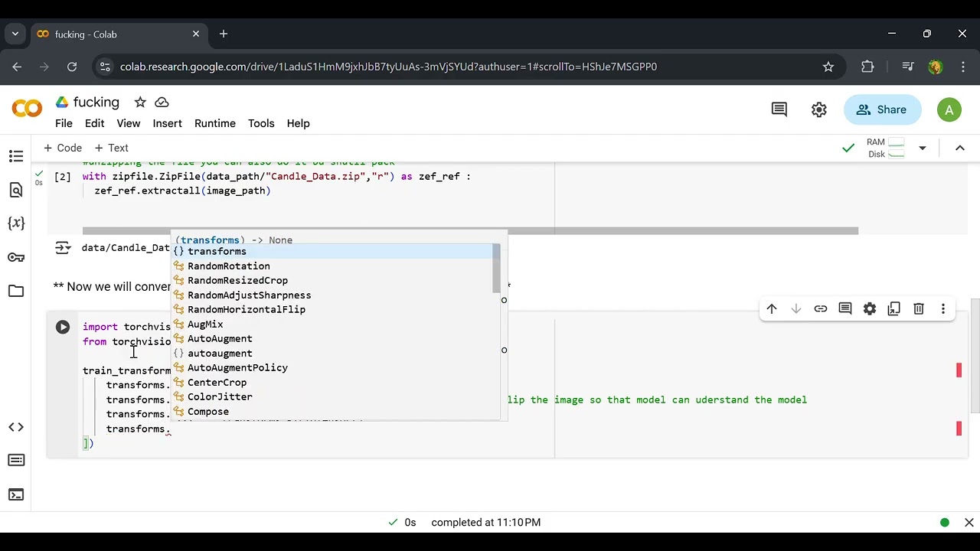Open more cell actions menu
980x551 pixels.
(943, 308)
